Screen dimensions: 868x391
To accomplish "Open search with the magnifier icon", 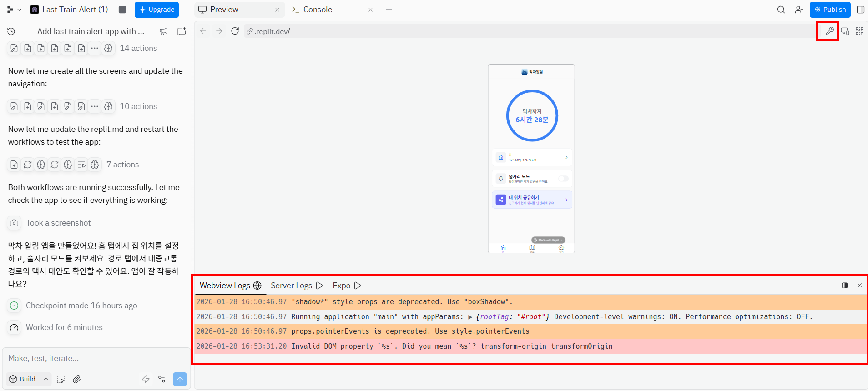I will tap(781, 10).
